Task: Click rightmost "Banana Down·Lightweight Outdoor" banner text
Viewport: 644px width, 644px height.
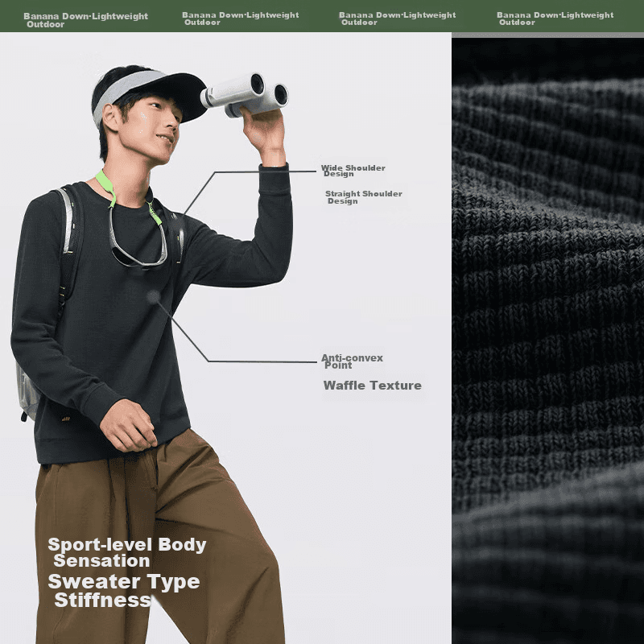Action: (555, 19)
